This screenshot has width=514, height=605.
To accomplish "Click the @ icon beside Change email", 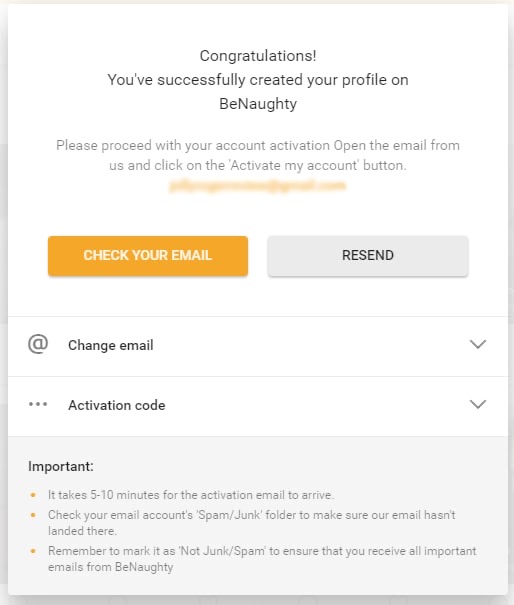I will [38, 344].
